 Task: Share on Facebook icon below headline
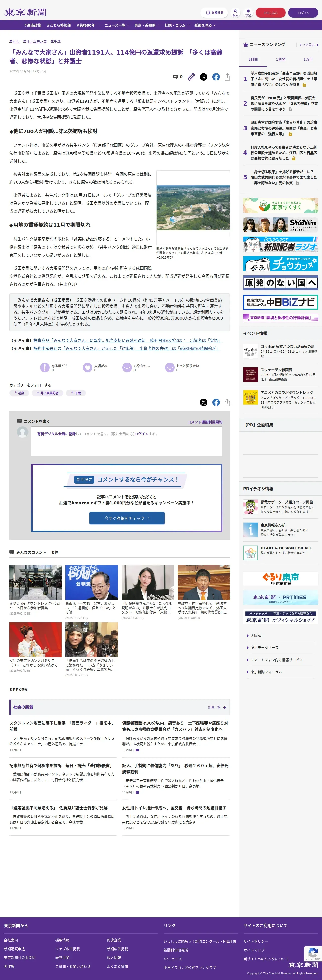point(216,77)
